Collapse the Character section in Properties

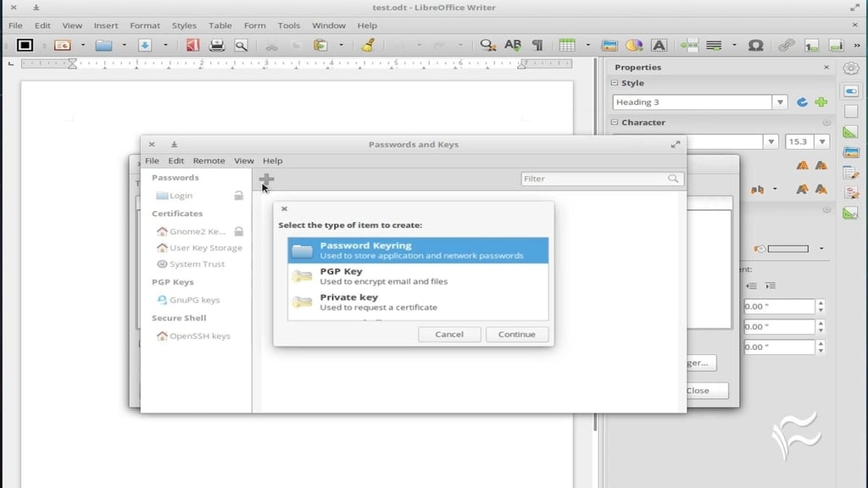pos(615,122)
